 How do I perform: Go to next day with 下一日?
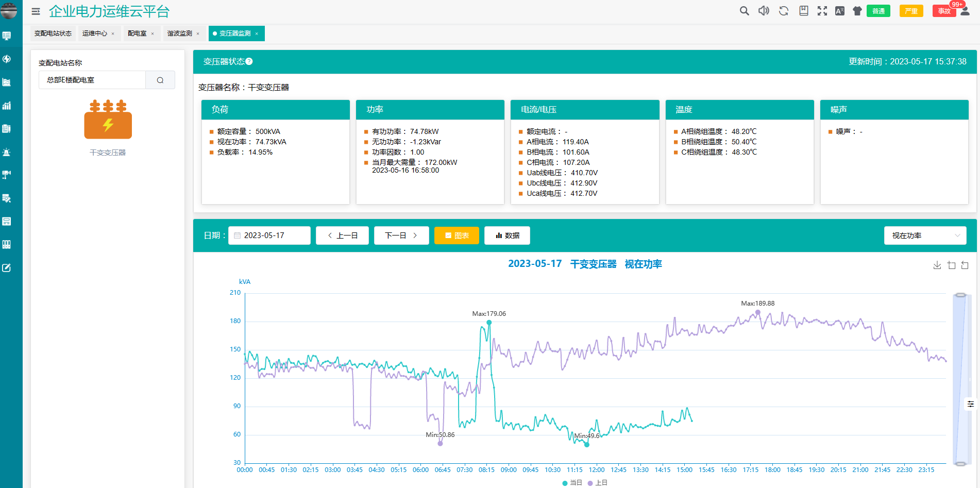pyautogui.click(x=400, y=235)
